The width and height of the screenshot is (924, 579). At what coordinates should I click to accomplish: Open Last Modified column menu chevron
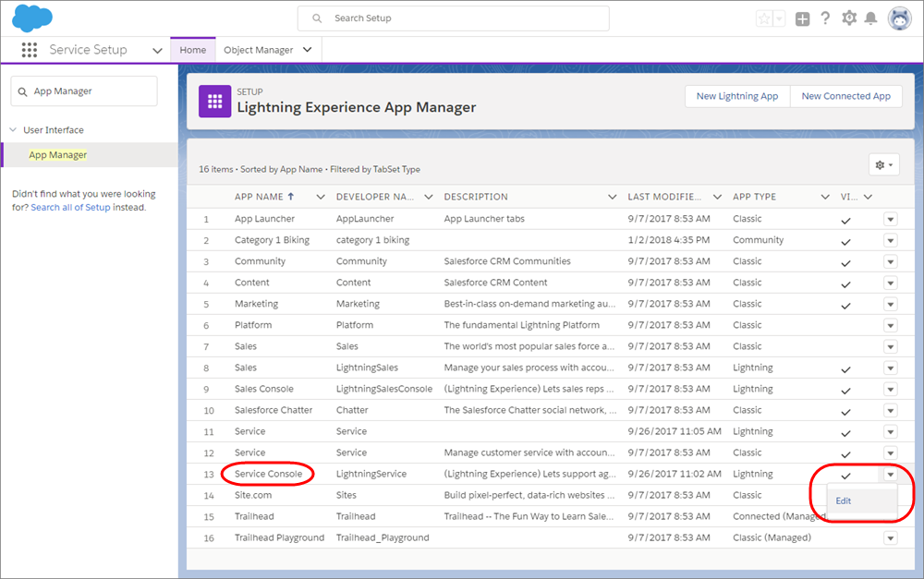coord(717,197)
